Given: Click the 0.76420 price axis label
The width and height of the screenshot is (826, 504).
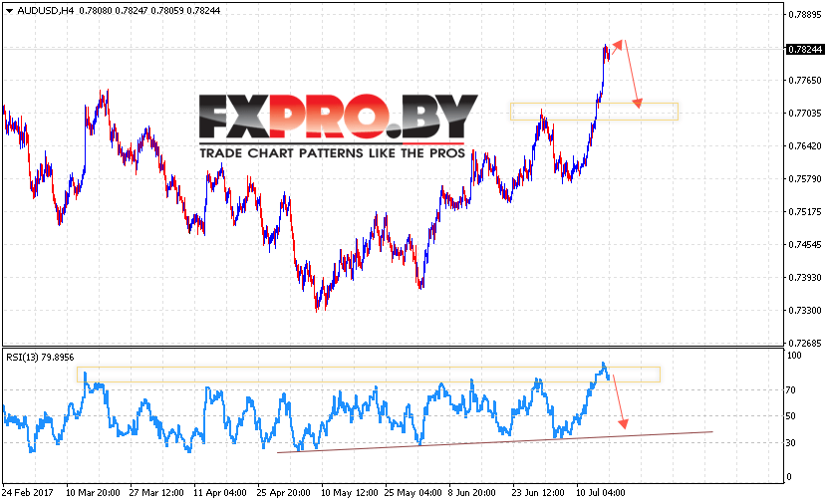Looking at the screenshot, I should tap(805, 145).
